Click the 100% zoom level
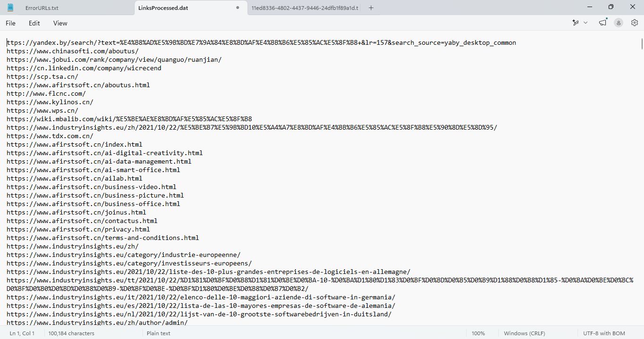The width and height of the screenshot is (644, 339). [x=478, y=333]
